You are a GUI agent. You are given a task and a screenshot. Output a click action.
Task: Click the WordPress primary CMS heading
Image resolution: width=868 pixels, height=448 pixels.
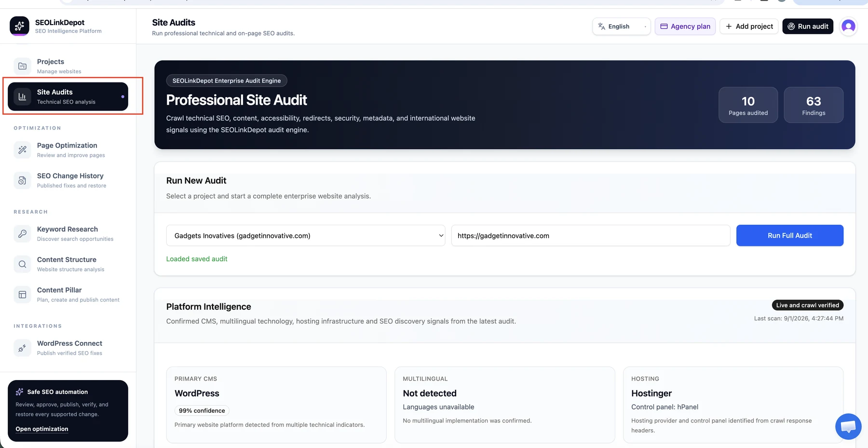click(197, 394)
